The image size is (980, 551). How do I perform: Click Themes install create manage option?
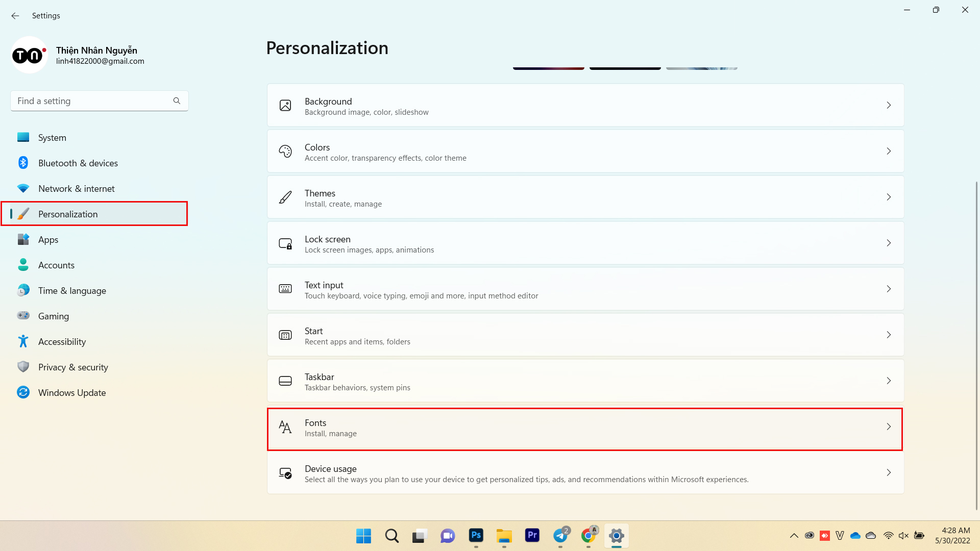click(x=585, y=197)
